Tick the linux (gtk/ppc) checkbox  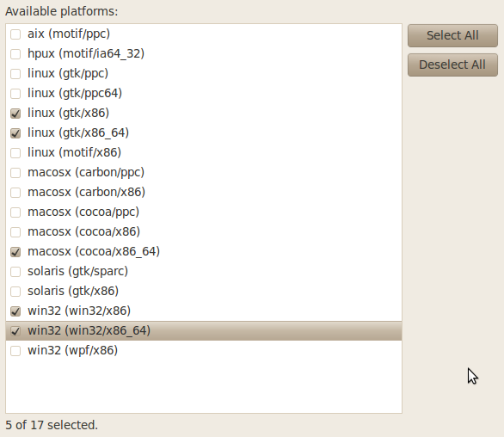(15, 74)
